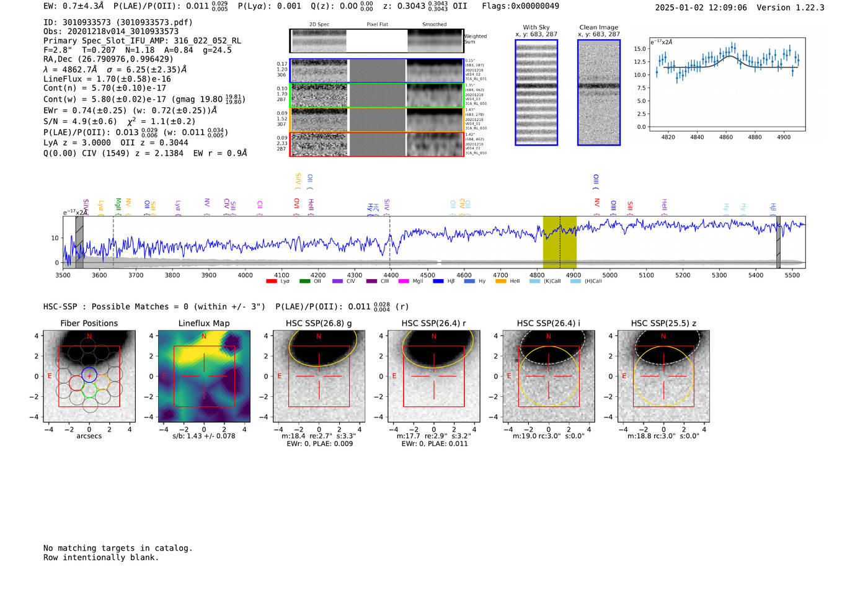Open the With Sky image thumbnail
The height and width of the screenshot is (591, 868).
pos(536,92)
